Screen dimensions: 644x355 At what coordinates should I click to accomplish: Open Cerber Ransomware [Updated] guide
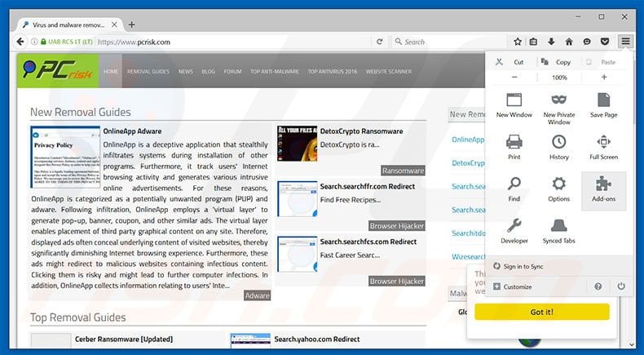coord(124,339)
